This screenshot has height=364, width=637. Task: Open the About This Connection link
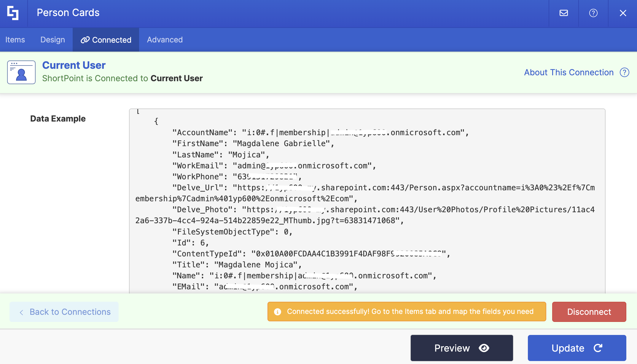pos(568,72)
